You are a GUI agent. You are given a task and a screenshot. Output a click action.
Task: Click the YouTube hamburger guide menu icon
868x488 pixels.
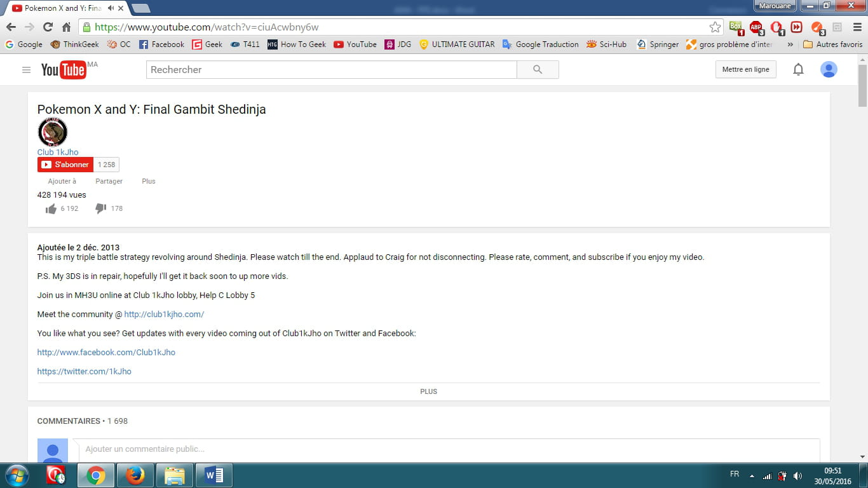coord(26,70)
